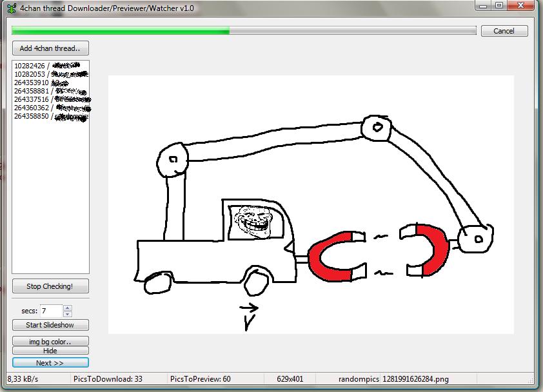The image size is (543, 392).
Task: Click Add 4chan thread button
Action: click(50, 48)
